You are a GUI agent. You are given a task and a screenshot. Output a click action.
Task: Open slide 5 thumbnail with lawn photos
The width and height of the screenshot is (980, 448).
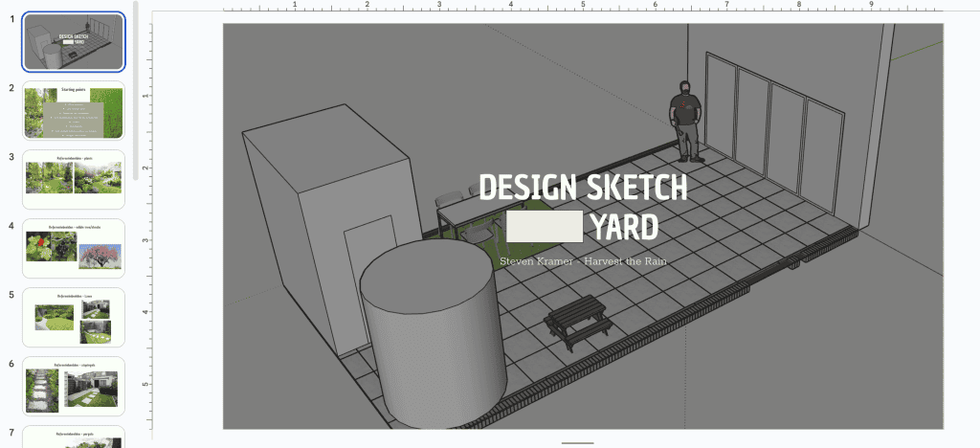coord(74,318)
